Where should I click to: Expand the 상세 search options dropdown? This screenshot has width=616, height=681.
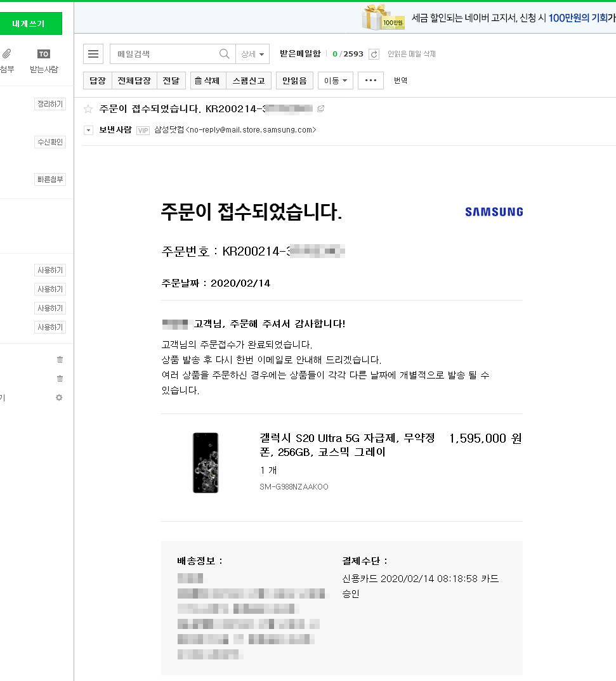(252, 54)
